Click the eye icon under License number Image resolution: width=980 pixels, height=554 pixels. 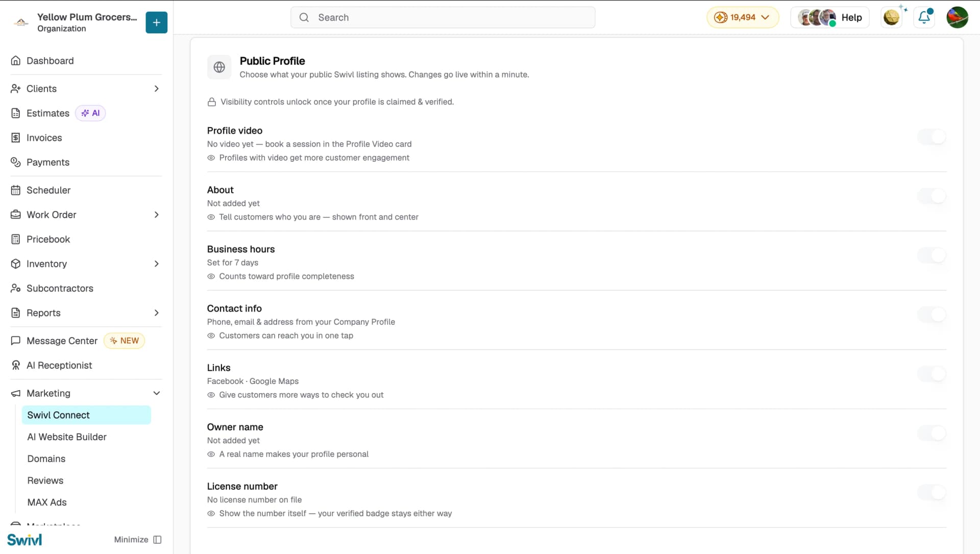(211, 514)
